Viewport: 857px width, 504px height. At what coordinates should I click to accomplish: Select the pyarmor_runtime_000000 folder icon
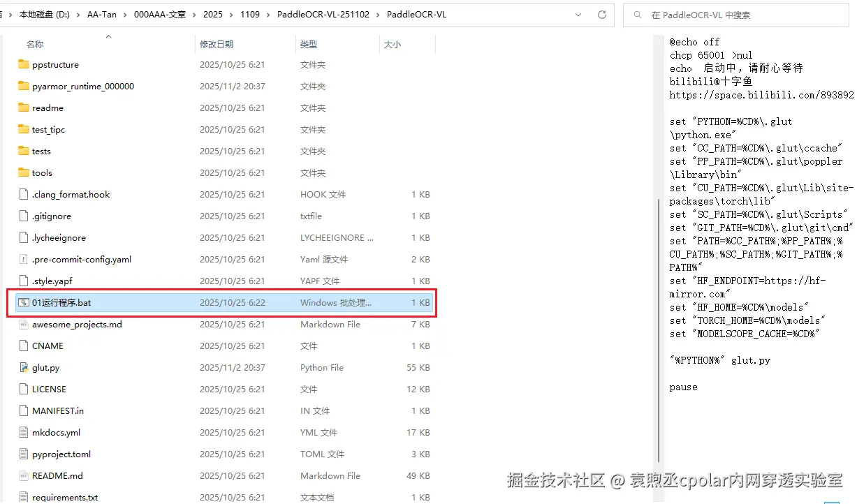point(24,87)
